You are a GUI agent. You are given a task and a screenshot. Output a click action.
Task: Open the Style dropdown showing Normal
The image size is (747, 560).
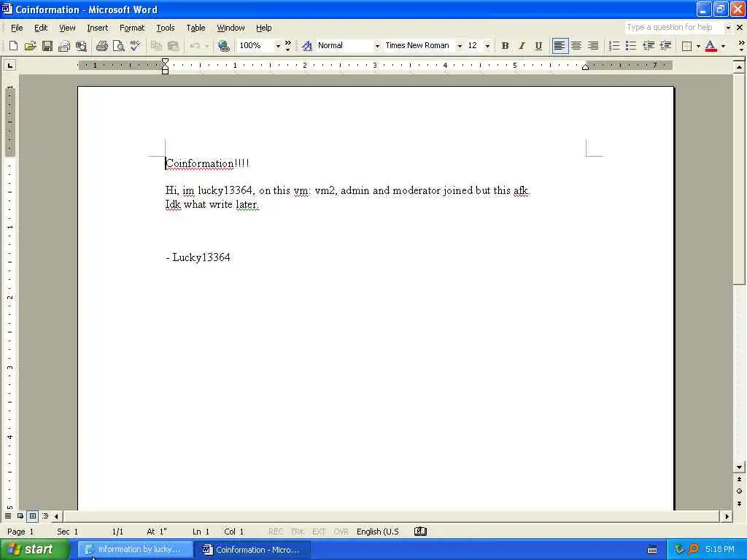[x=377, y=46]
